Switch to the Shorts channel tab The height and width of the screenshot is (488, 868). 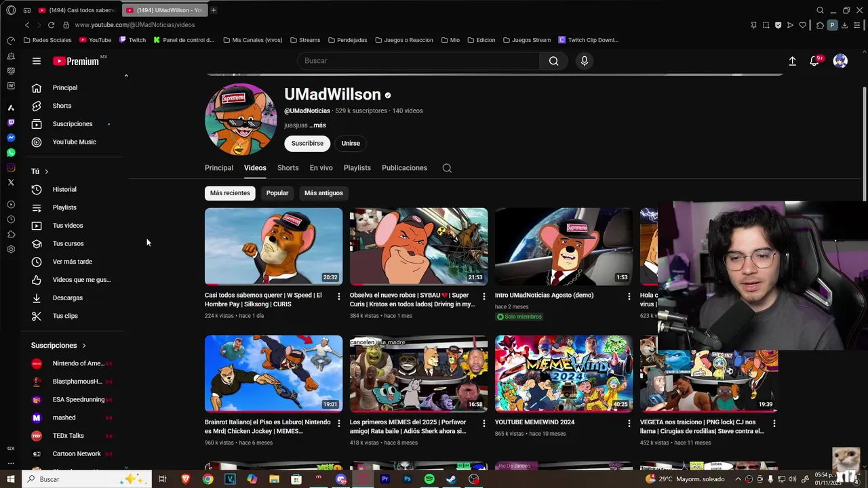(288, 168)
